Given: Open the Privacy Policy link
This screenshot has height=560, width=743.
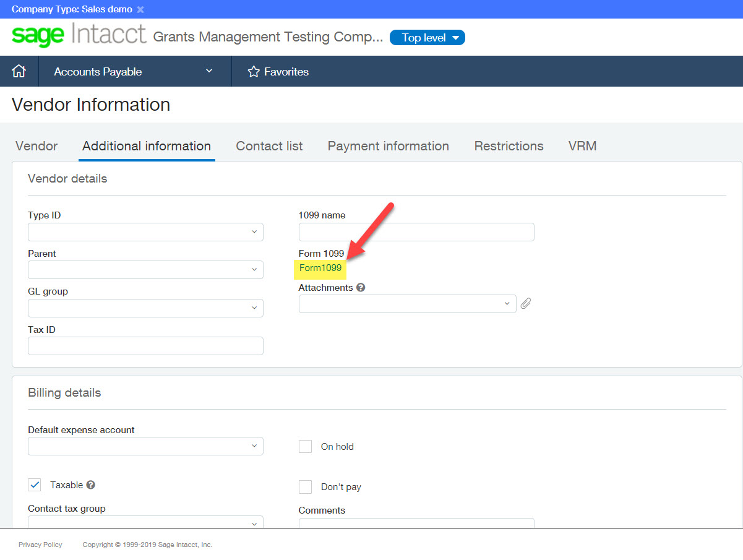Looking at the screenshot, I should pyautogui.click(x=40, y=545).
